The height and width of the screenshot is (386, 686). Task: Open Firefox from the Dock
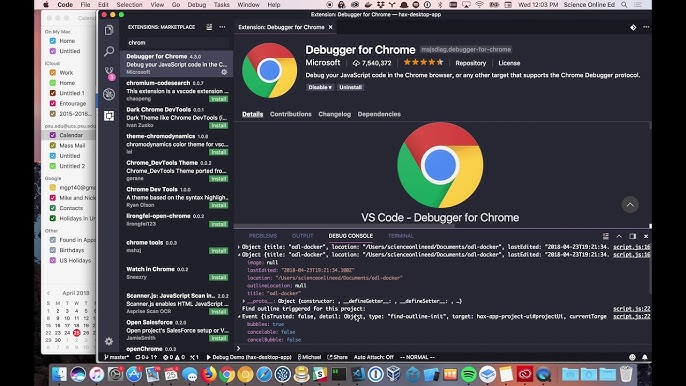(x=209, y=375)
